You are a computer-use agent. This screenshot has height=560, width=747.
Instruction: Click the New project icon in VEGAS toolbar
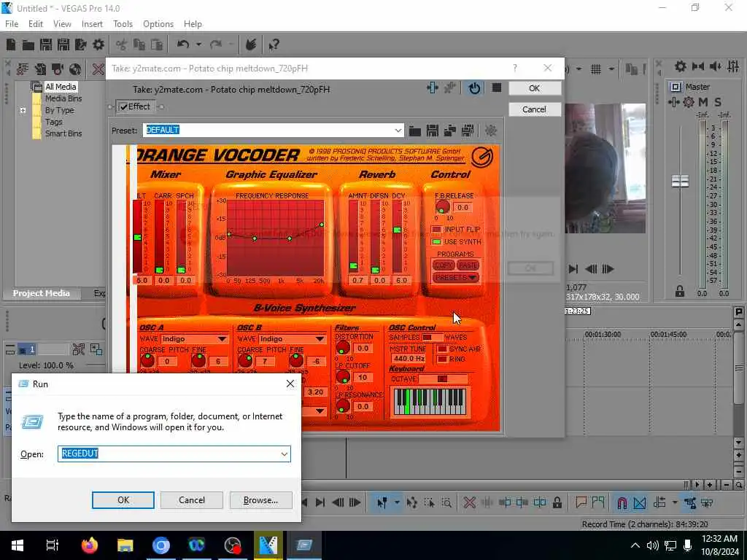pyautogui.click(x=10, y=44)
